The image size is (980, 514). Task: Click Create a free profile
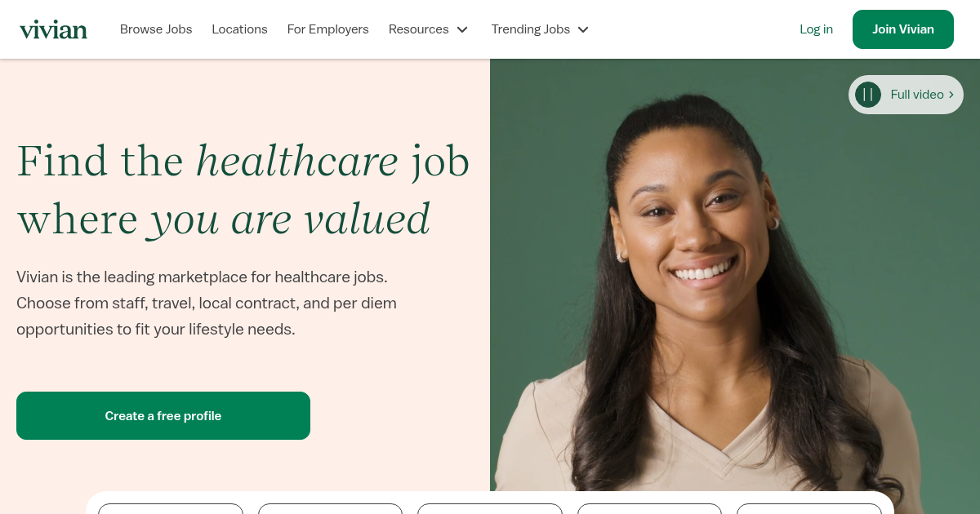coord(163,416)
